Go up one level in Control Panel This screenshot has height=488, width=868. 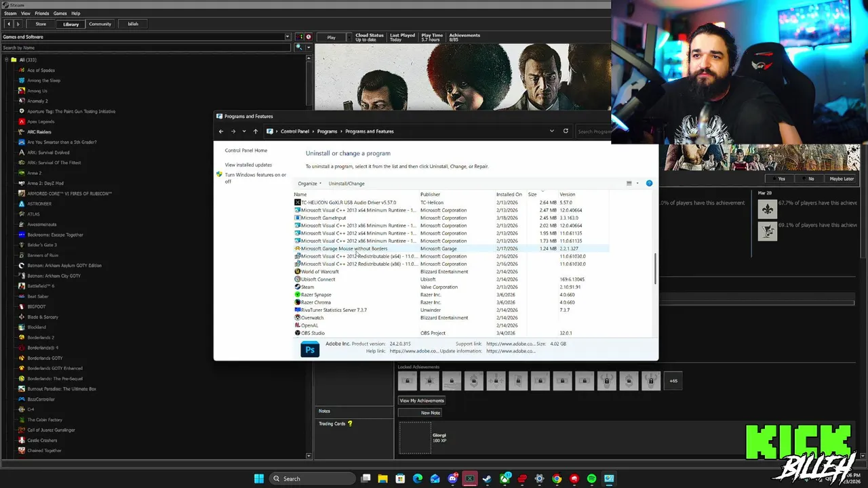point(256,131)
